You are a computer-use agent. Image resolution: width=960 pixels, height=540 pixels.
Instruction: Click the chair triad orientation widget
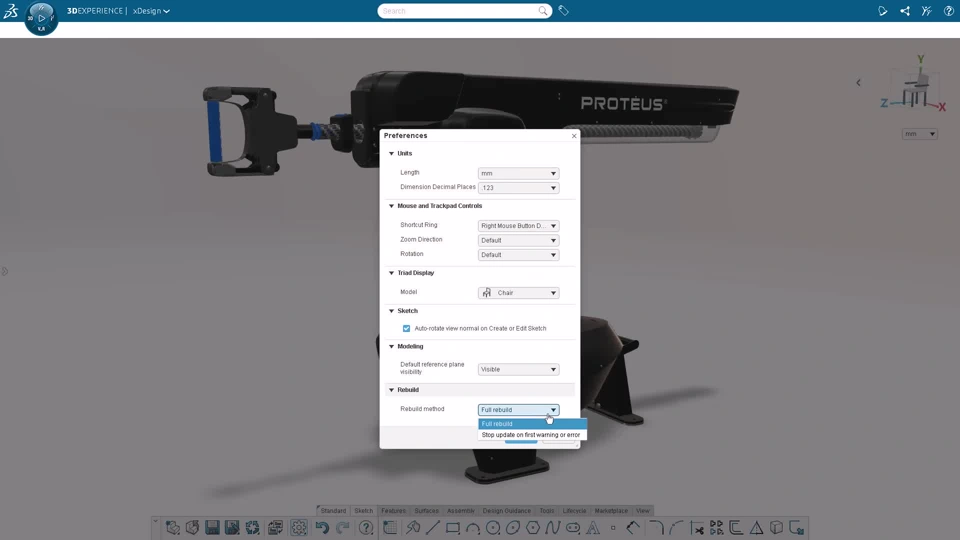pyautogui.click(x=915, y=87)
